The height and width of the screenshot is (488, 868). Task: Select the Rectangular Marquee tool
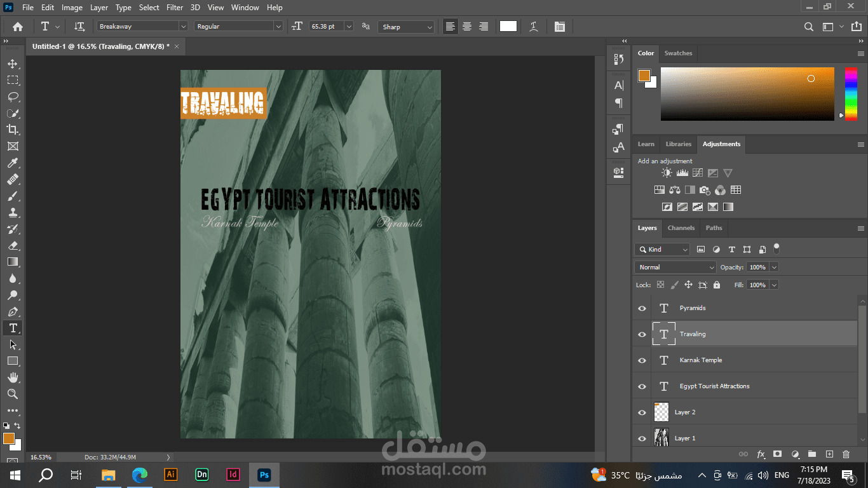coord(13,80)
